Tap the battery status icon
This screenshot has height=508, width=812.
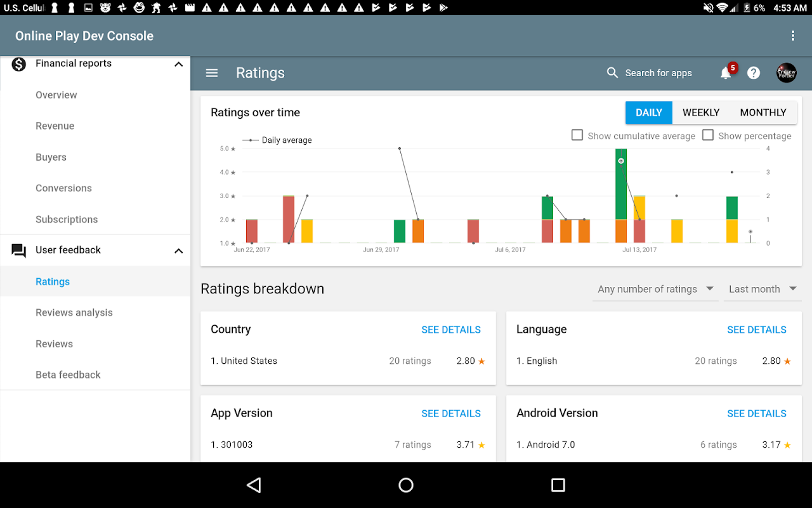pos(746,8)
